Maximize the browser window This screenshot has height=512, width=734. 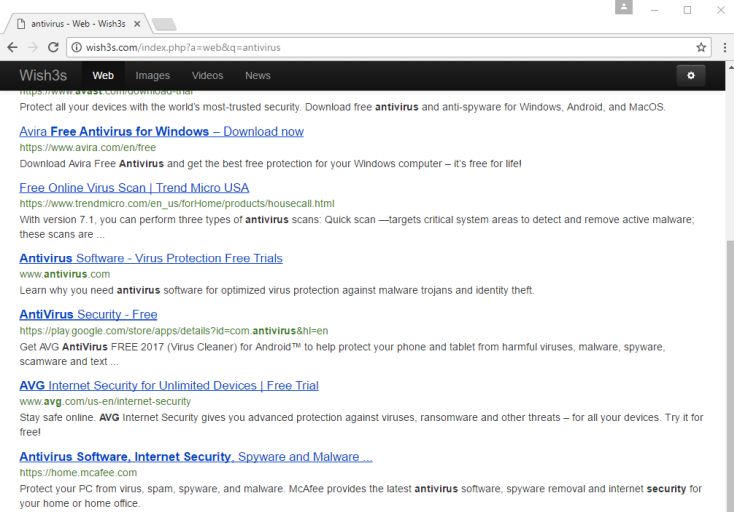pos(687,10)
